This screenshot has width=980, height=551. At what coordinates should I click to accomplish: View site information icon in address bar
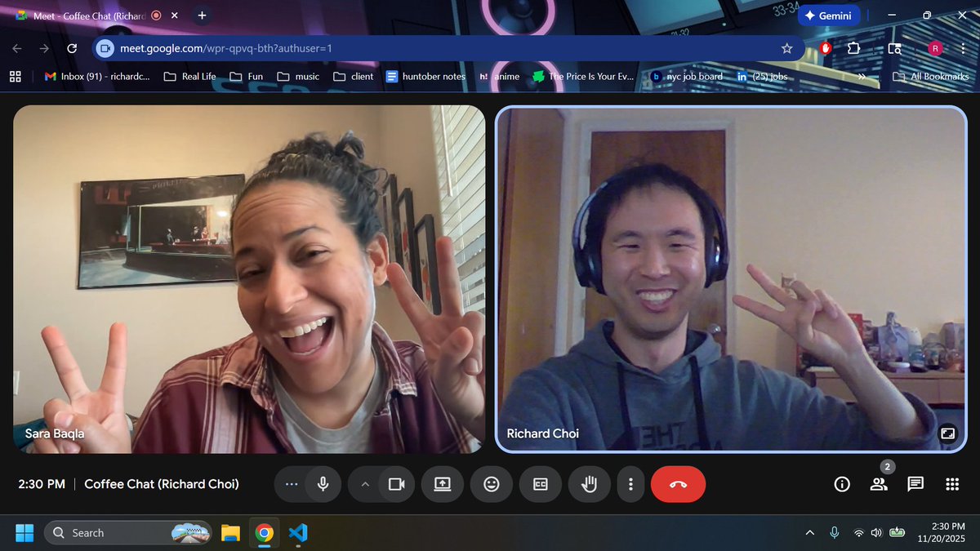coord(105,48)
